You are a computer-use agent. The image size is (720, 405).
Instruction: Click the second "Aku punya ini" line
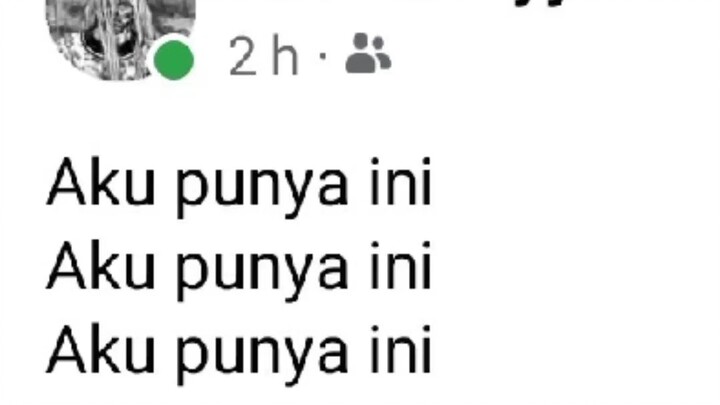pos(239,269)
